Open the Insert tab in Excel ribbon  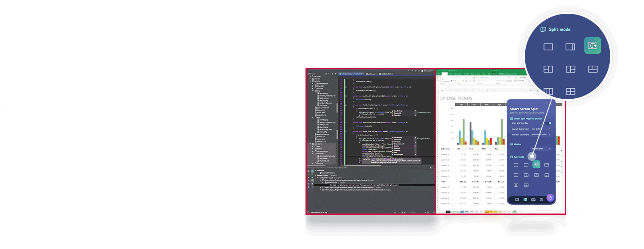[450, 74]
